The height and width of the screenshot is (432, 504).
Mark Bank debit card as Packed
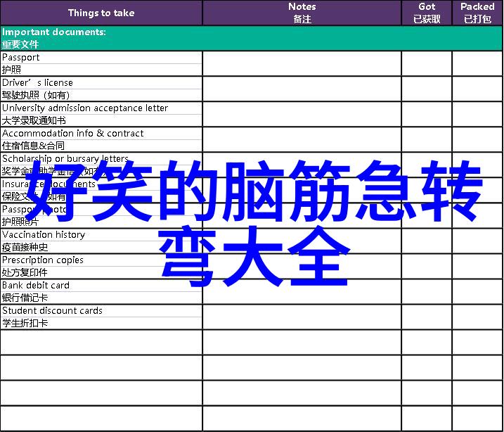(x=477, y=291)
